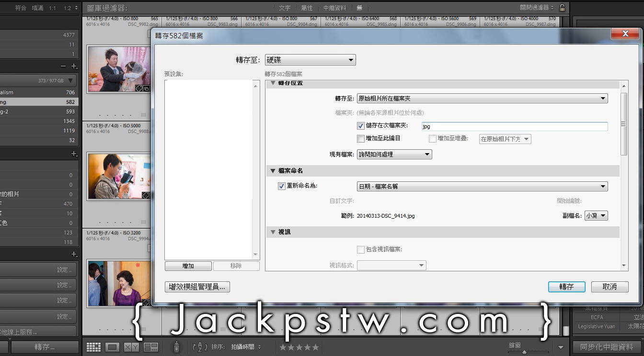Open Survey view
The image size is (644, 356).
[151, 347]
